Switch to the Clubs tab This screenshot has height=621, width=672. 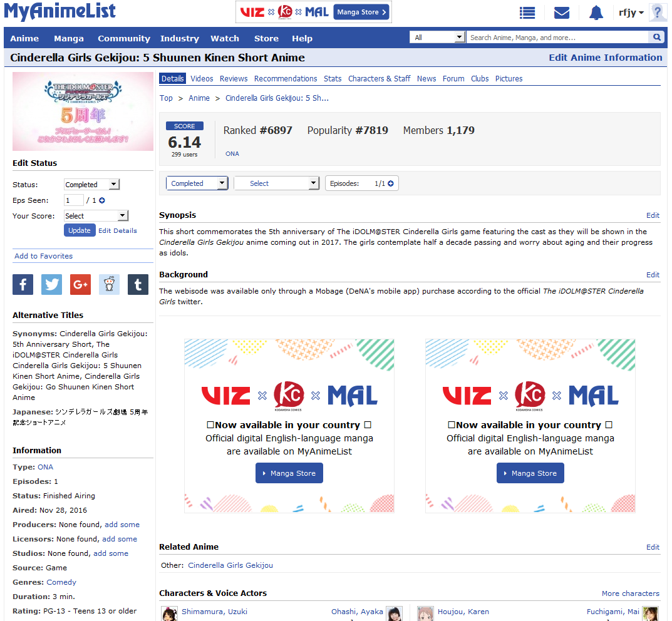480,79
